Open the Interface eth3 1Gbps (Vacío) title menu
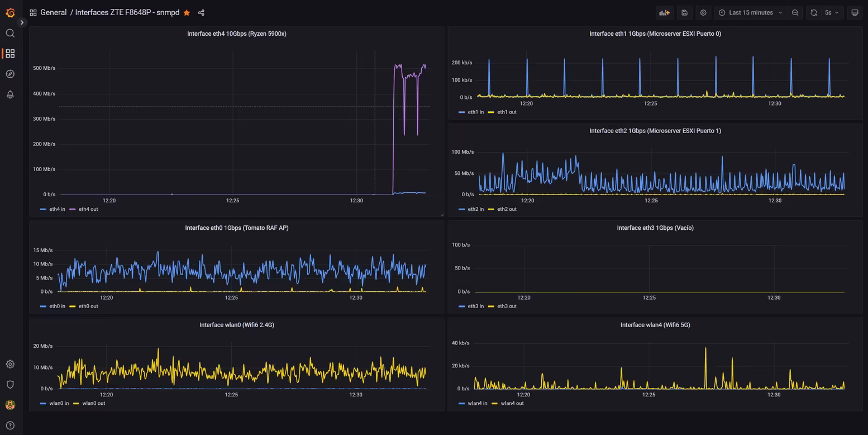Viewport: 868px width, 435px height. pyautogui.click(x=655, y=228)
